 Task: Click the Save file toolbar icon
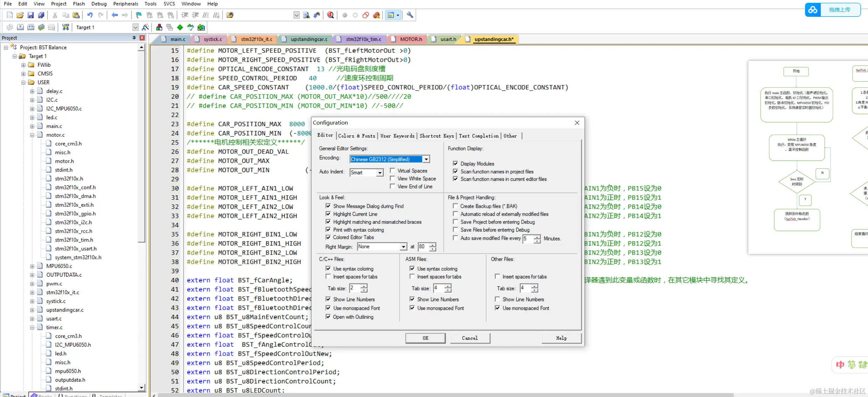[30, 15]
